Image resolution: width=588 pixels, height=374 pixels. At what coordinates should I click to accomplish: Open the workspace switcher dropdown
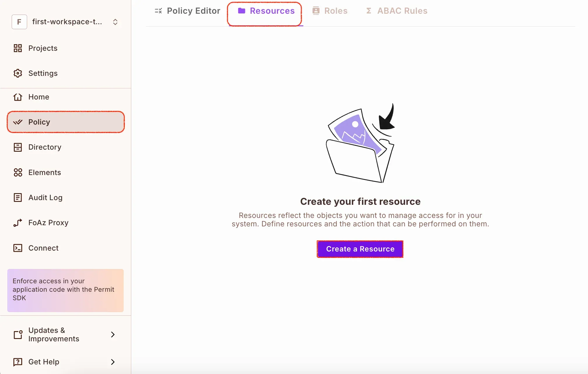click(115, 22)
